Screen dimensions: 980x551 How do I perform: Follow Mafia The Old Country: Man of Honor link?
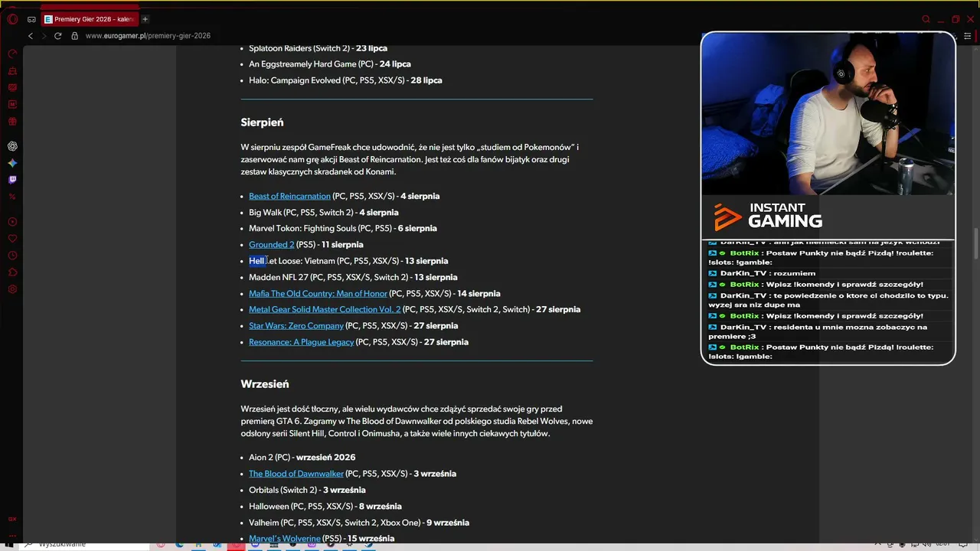point(318,294)
